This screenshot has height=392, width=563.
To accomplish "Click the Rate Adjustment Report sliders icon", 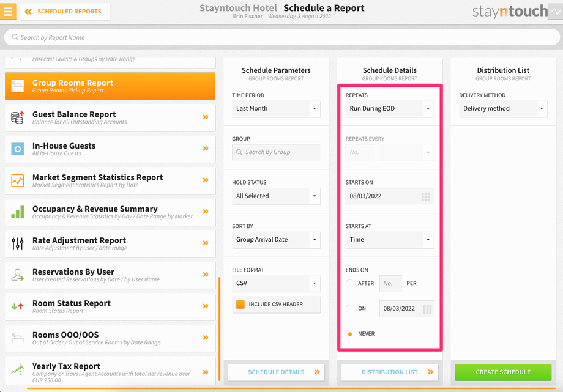I will tap(17, 243).
